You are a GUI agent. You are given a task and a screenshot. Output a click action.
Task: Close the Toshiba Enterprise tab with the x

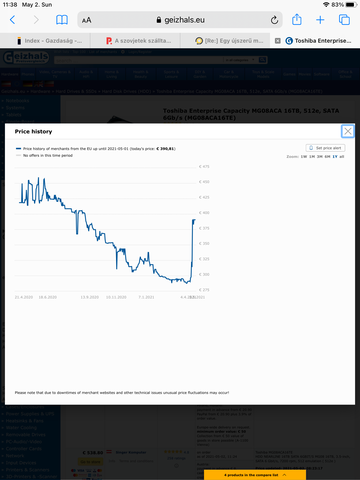[x=277, y=41]
